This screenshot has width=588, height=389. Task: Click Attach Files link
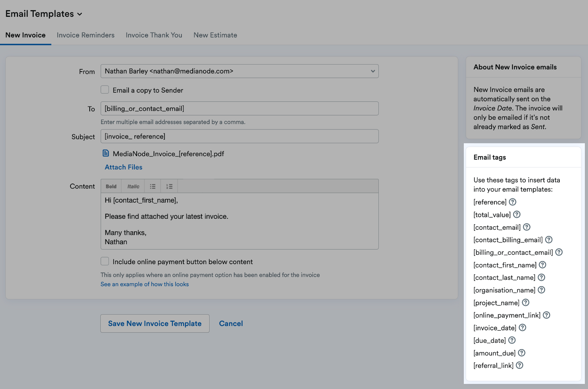[x=123, y=167]
